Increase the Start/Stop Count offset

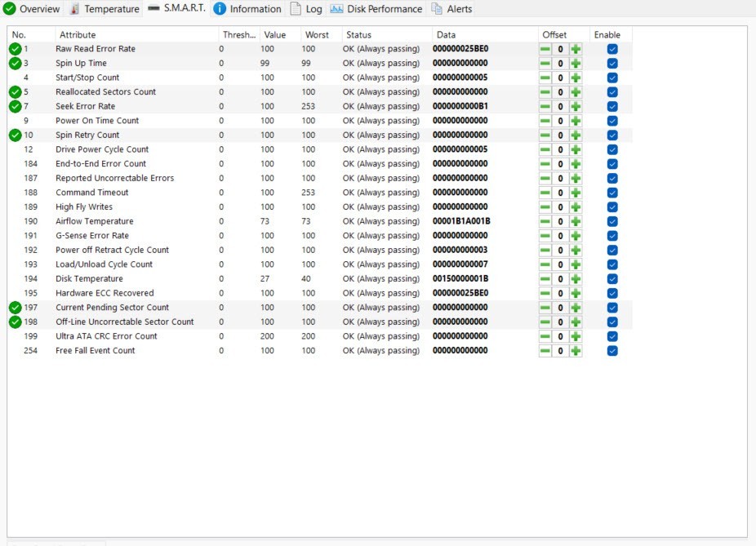(576, 78)
